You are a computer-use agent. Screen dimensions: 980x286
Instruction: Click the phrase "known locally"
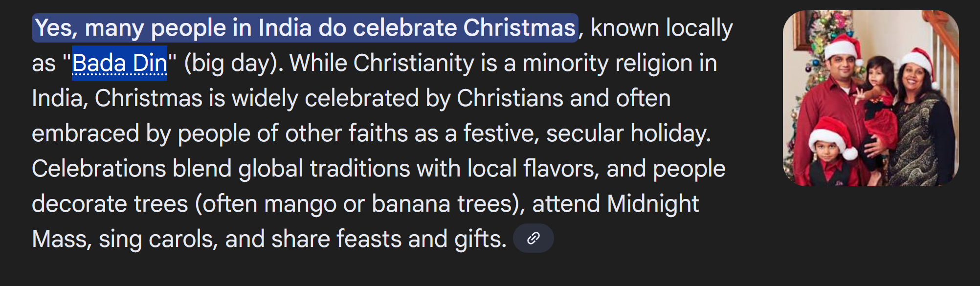662,28
